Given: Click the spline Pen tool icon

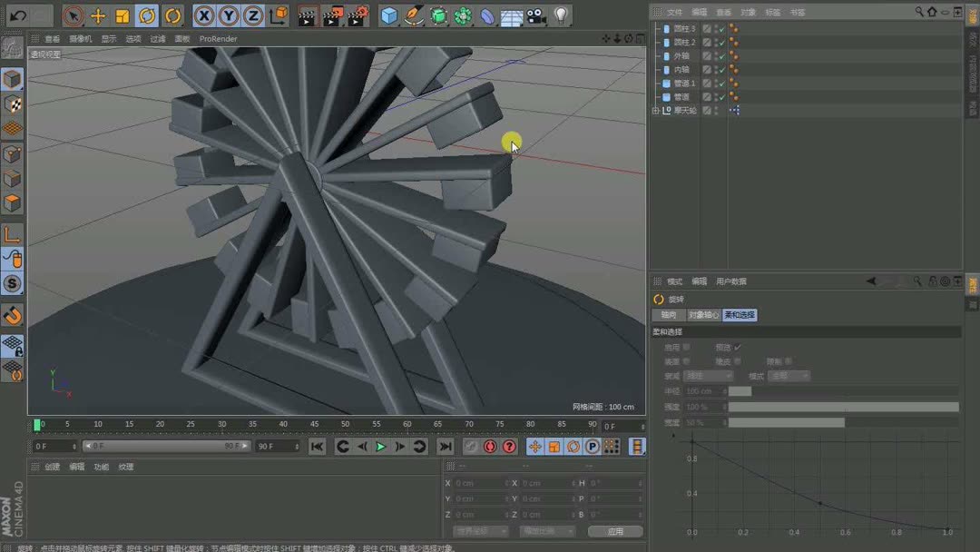Looking at the screenshot, I should (414, 15).
